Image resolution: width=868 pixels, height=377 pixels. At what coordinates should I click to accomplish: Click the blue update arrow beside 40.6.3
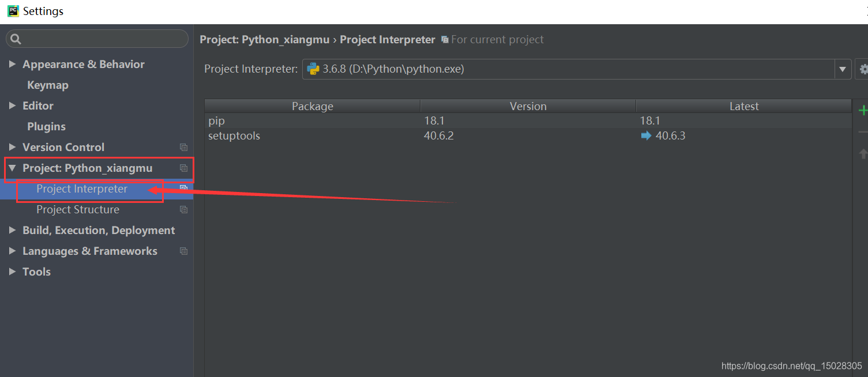[x=646, y=136]
